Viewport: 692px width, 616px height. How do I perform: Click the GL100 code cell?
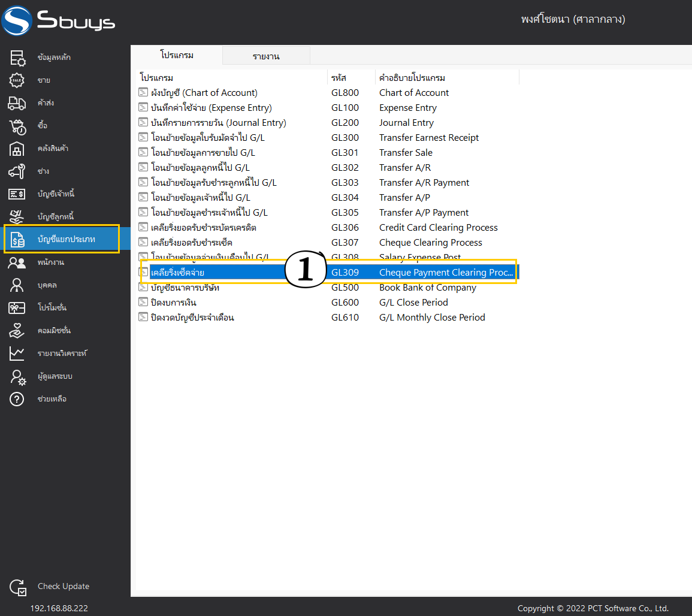point(345,108)
